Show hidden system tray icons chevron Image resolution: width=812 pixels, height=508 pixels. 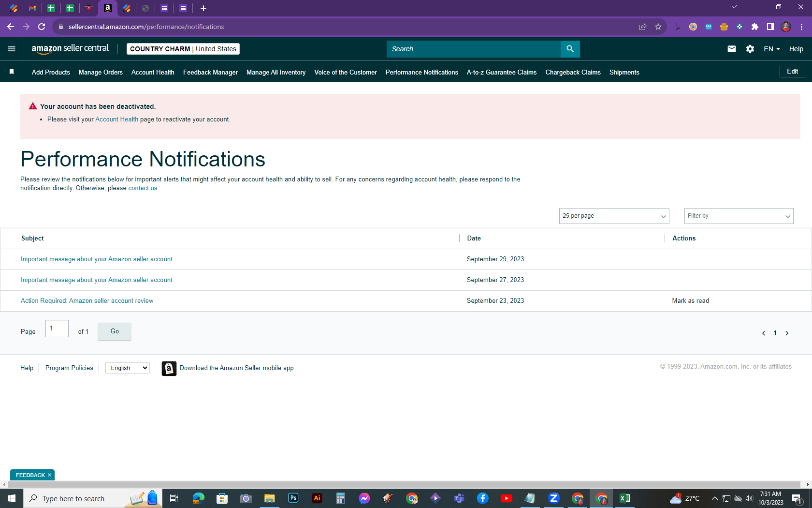coord(714,498)
